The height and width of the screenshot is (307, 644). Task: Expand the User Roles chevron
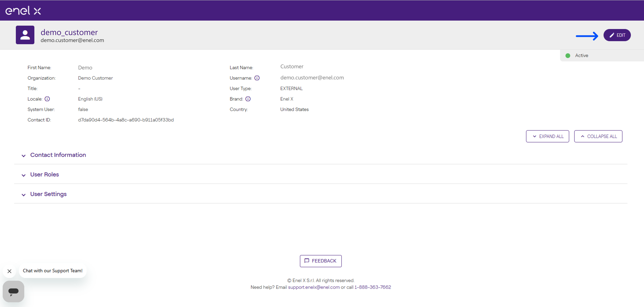[x=24, y=175]
